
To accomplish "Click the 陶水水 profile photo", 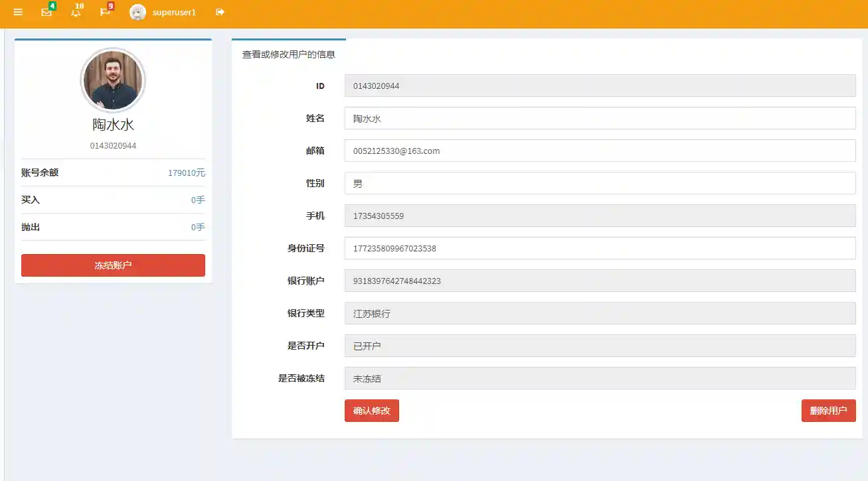I will [x=113, y=80].
